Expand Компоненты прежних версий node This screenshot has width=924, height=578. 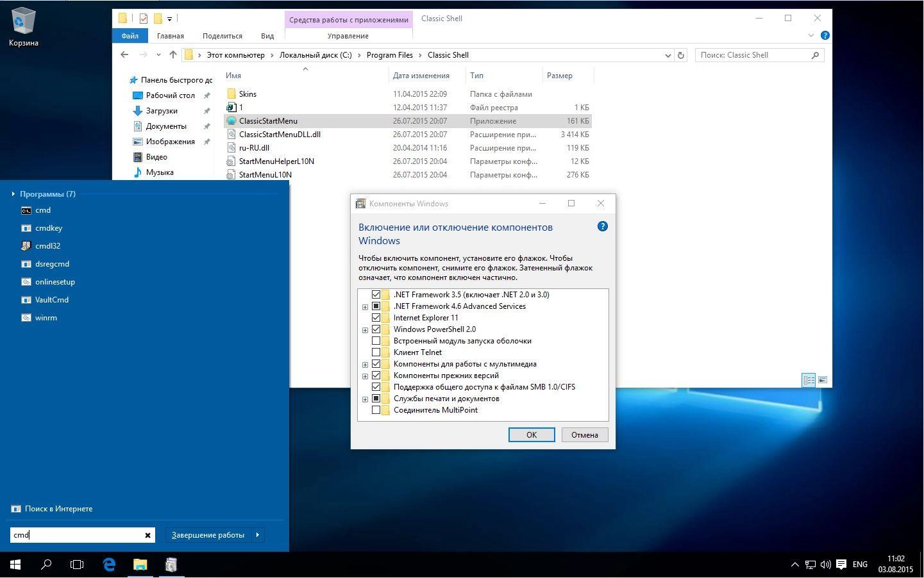pyautogui.click(x=365, y=376)
